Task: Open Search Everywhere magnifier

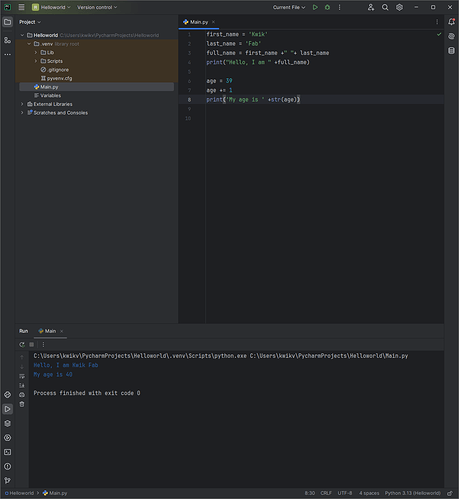Action: [385, 7]
